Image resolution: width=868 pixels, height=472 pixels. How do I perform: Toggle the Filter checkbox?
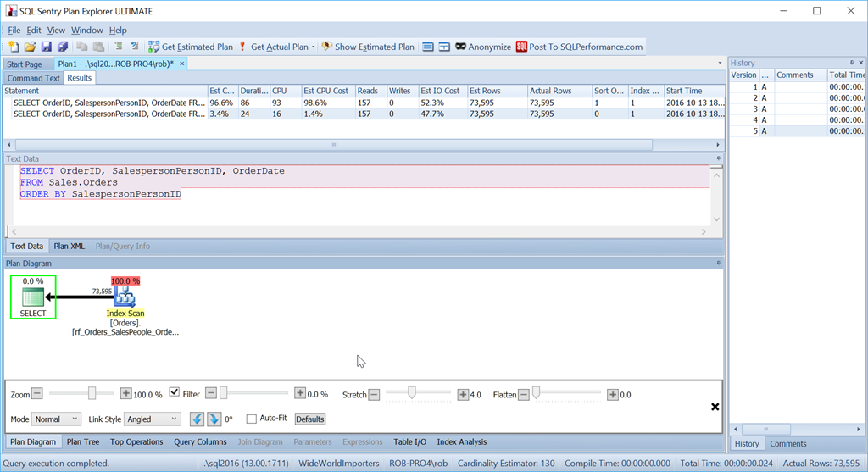(175, 393)
